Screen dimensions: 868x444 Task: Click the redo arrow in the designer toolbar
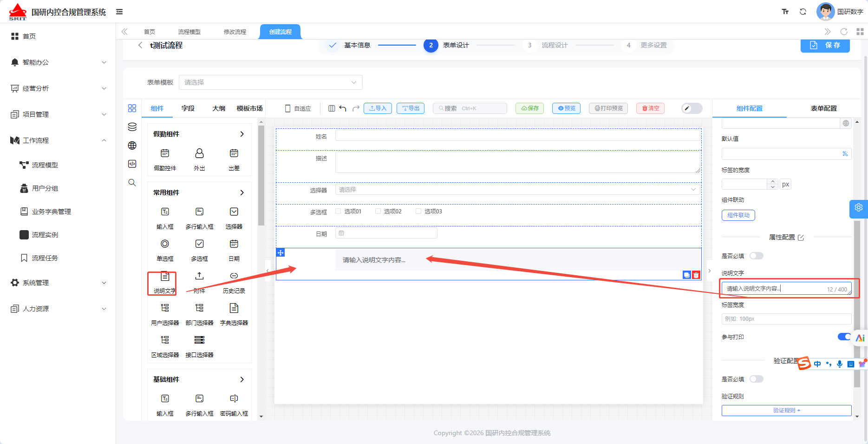(356, 108)
